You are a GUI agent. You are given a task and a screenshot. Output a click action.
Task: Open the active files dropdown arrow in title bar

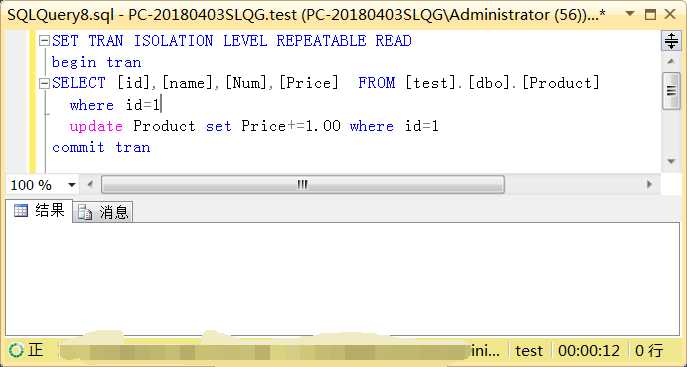[x=630, y=14]
